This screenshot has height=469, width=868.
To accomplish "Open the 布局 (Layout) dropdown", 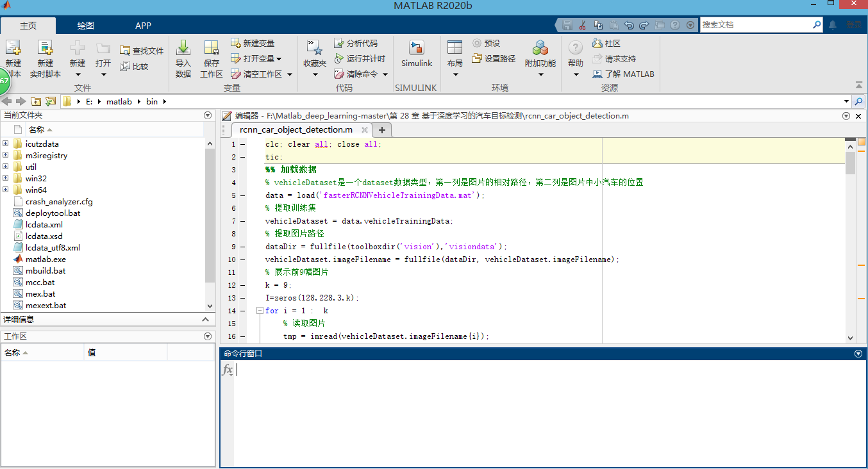I will pos(455,74).
